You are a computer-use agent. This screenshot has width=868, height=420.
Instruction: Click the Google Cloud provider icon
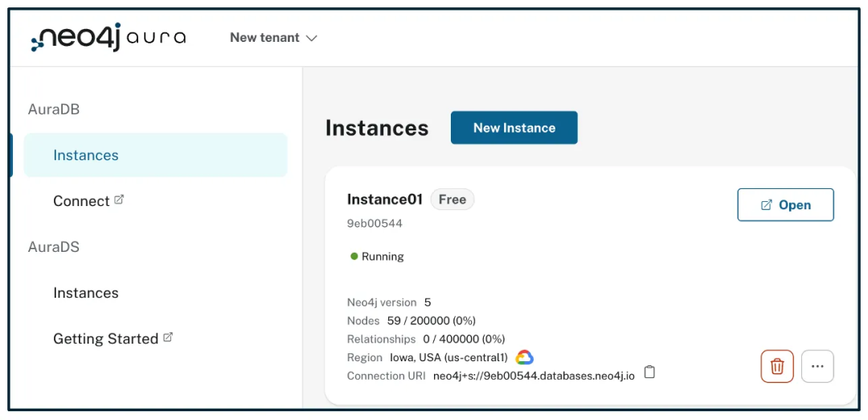(524, 357)
